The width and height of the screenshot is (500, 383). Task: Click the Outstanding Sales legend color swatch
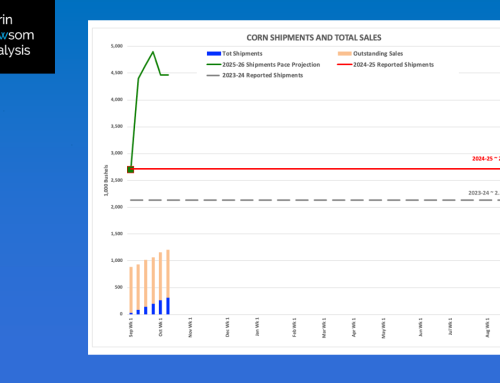pyautogui.click(x=344, y=54)
